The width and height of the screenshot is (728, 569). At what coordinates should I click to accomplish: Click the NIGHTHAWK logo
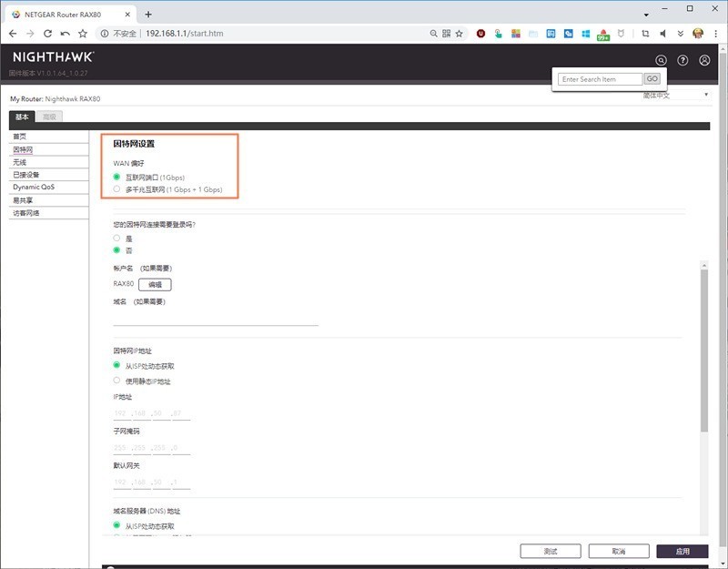54,56
